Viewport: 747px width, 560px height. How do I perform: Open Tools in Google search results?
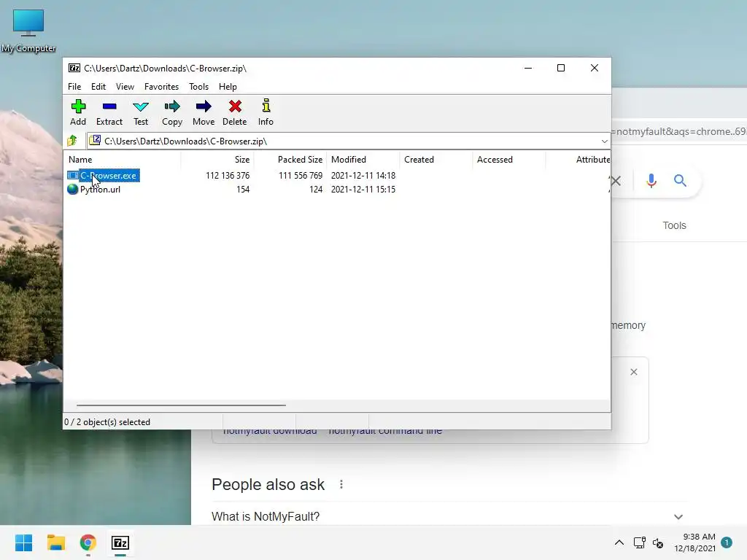[674, 225]
